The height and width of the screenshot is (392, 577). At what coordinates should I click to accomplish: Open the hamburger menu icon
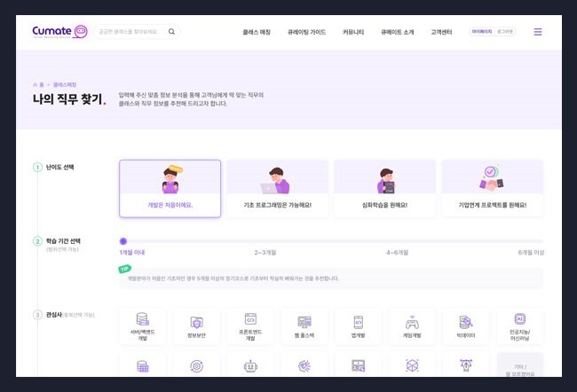[x=538, y=32]
